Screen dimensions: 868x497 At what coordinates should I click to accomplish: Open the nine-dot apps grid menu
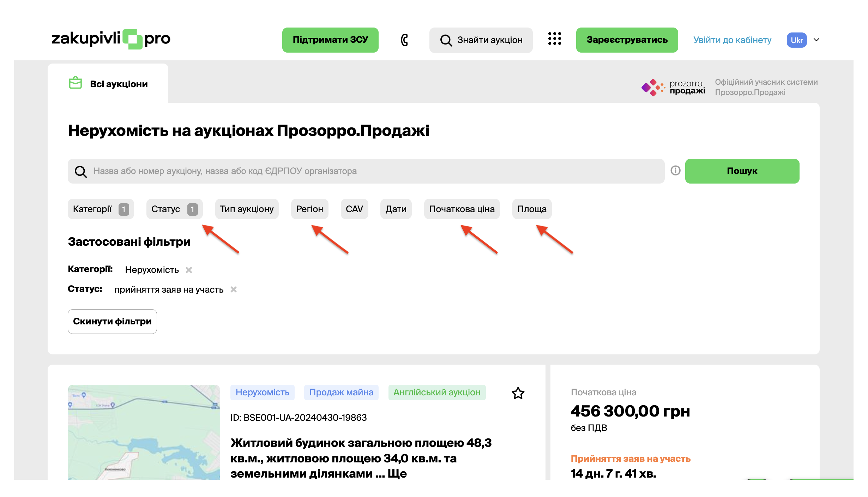[x=554, y=39]
